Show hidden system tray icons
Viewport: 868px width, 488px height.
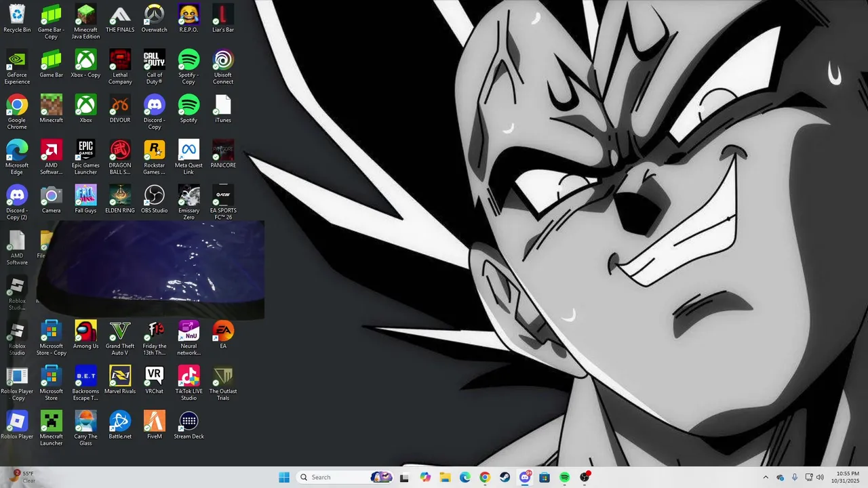click(766, 477)
